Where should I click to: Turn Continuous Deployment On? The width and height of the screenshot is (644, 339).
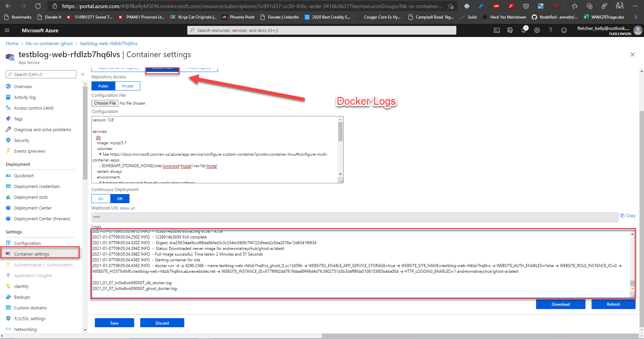coord(101,199)
